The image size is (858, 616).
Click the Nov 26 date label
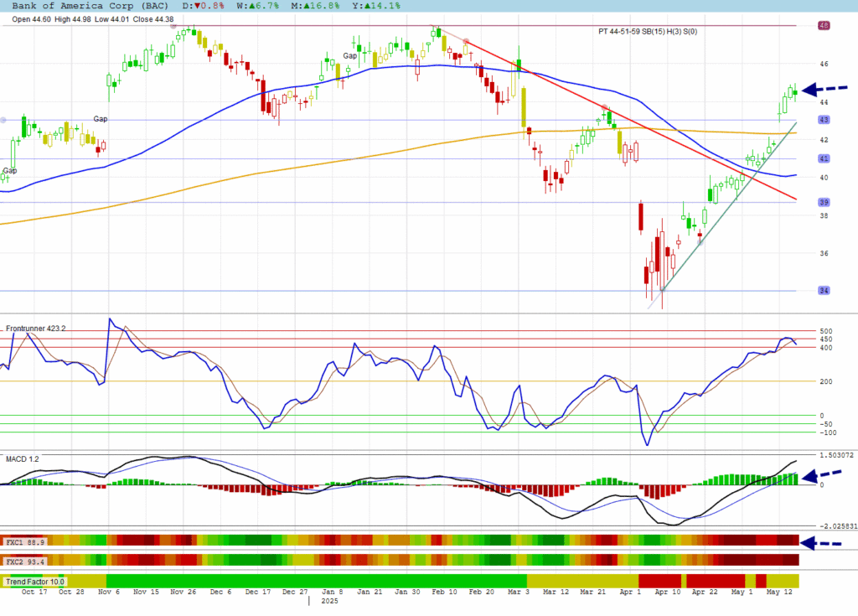[x=183, y=592]
